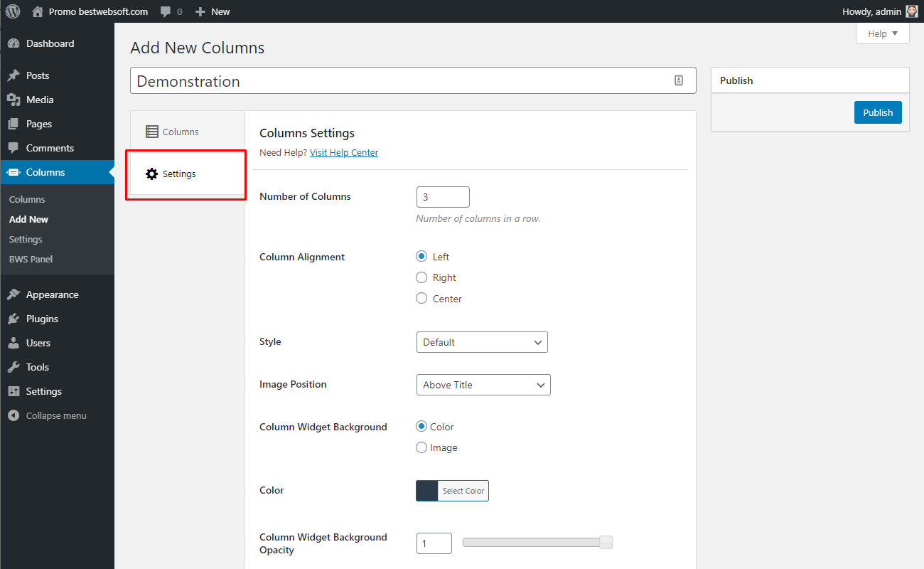Click the admin avatar in top bar
924x569 pixels.
[x=912, y=11]
